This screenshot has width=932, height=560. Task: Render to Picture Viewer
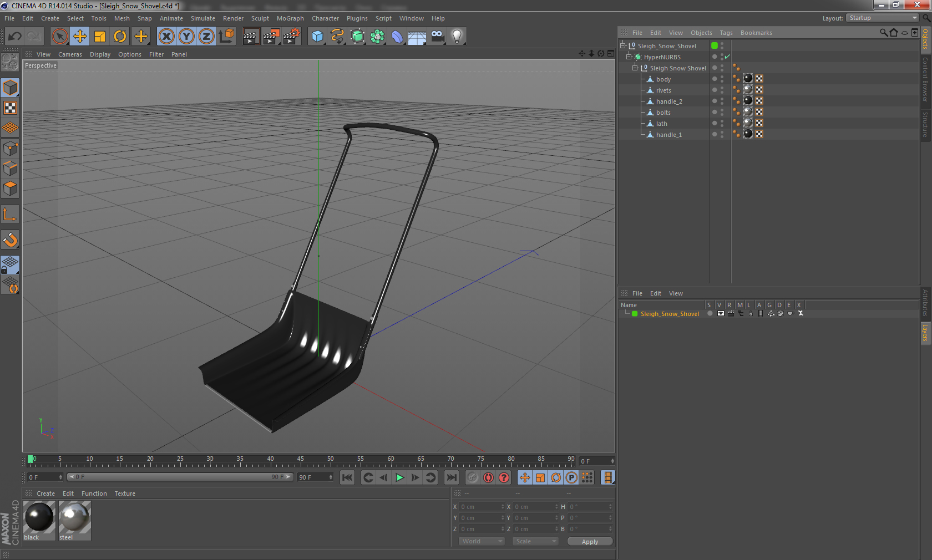[271, 37]
